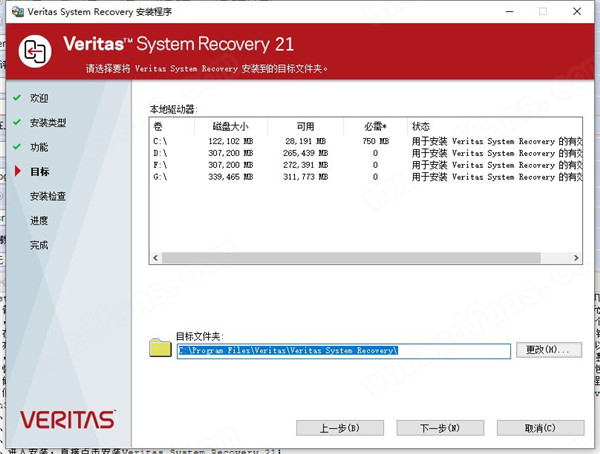Click the right arrow of horizontal scrollbar
Image resolution: width=600 pixels, height=454 pixels.
click(576, 258)
